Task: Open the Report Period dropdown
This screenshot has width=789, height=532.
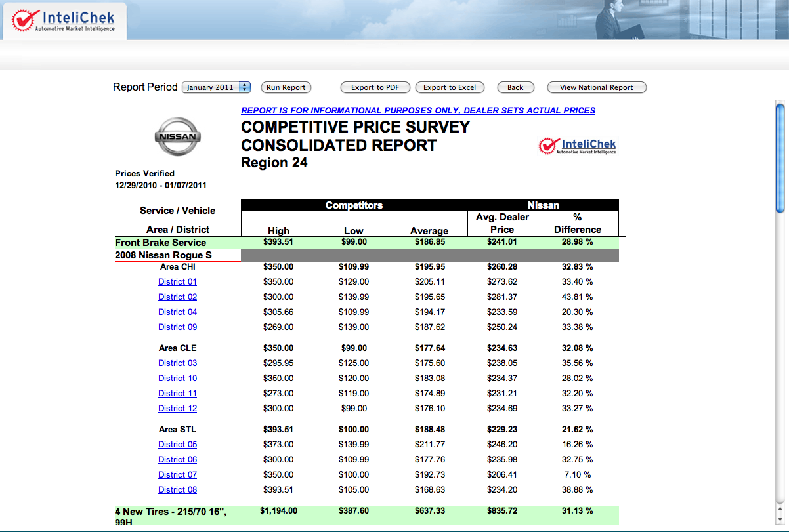Action: [x=217, y=87]
